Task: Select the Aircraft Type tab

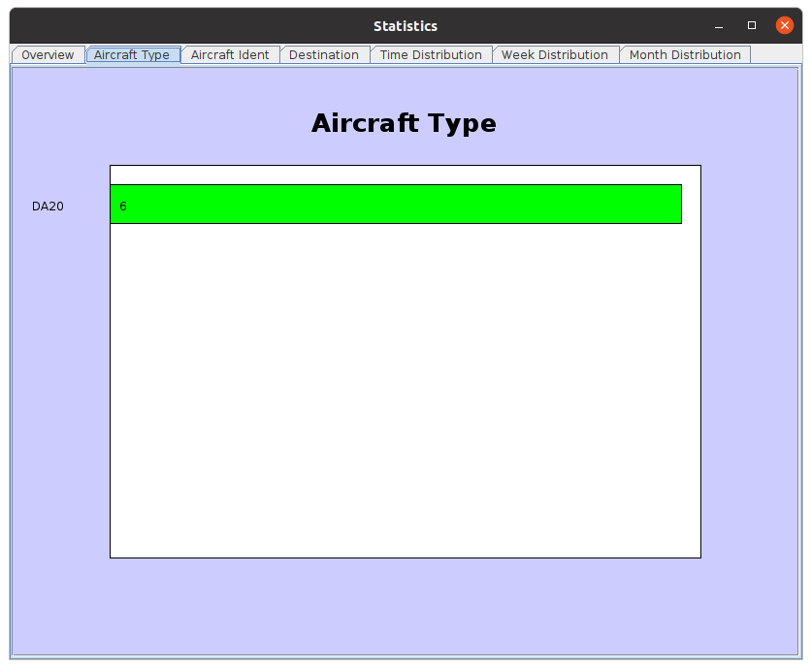Action: click(132, 55)
